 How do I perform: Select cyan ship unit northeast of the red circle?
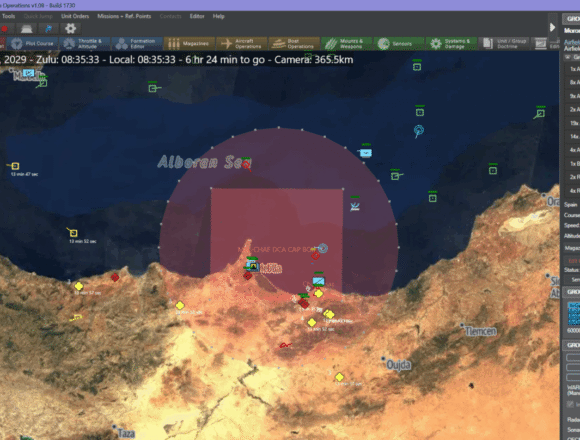coord(365,153)
